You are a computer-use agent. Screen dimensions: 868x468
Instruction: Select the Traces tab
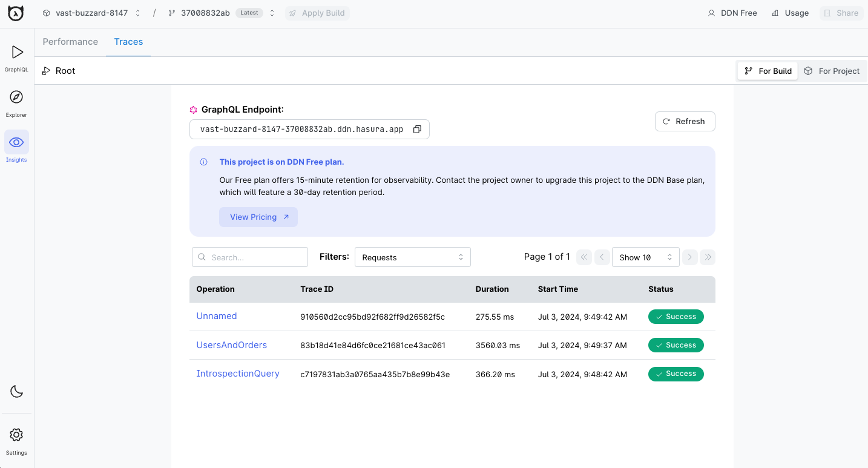coord(128,42)
